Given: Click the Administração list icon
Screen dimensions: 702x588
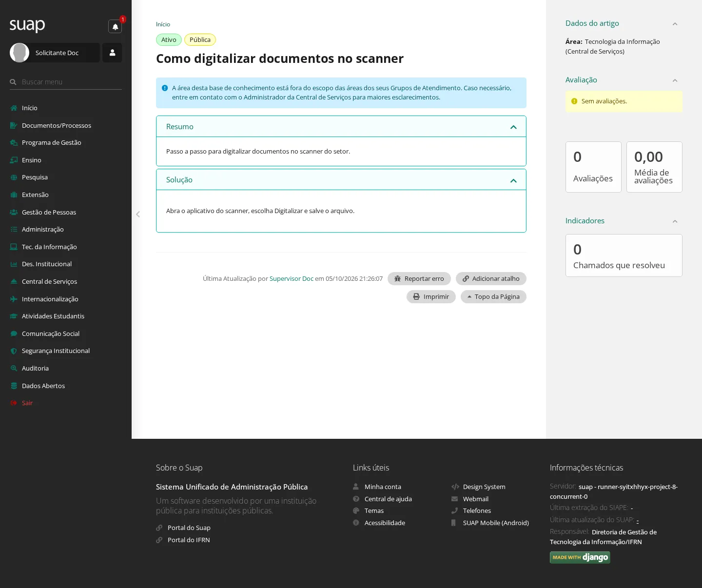Looking at the screenshot, I should click(x=14, y=229).
